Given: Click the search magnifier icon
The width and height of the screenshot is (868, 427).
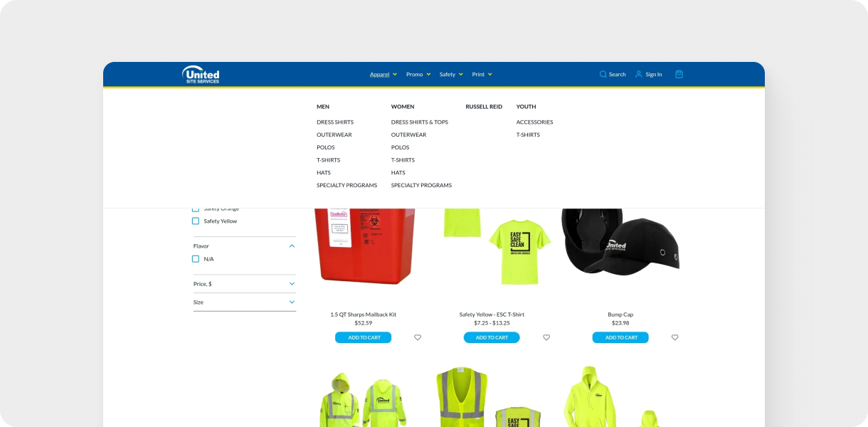Looking at the screenshot, I should click(x=603, y=74).
